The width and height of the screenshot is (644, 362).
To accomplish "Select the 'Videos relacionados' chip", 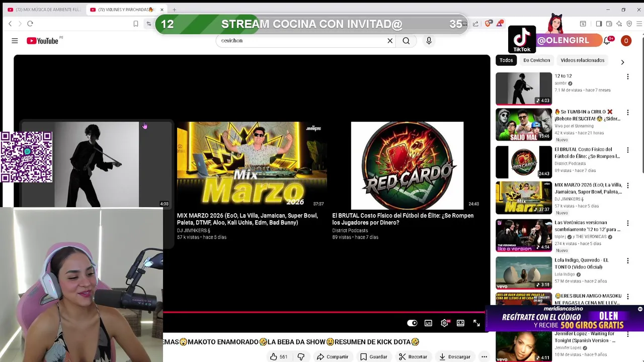I will click(x=582, y=60).
